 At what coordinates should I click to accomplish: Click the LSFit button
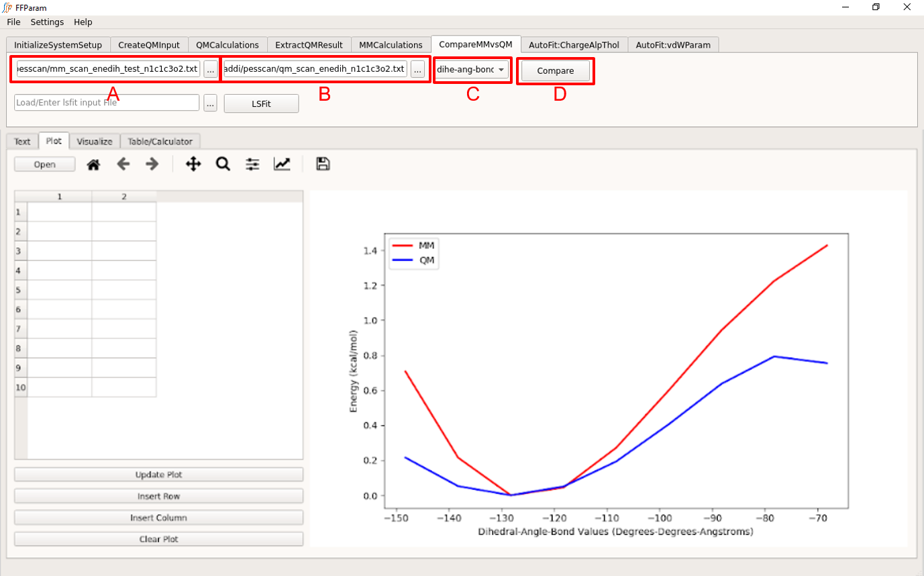tap(261, 103)
